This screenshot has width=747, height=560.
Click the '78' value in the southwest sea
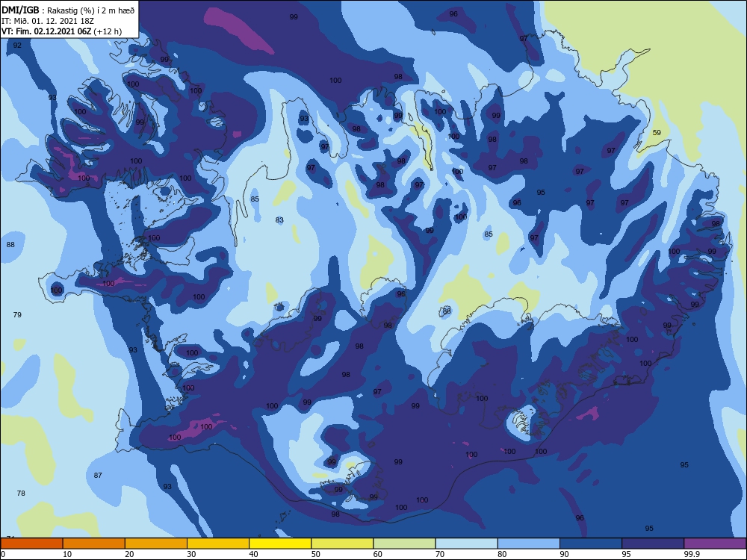coord(21,494)
